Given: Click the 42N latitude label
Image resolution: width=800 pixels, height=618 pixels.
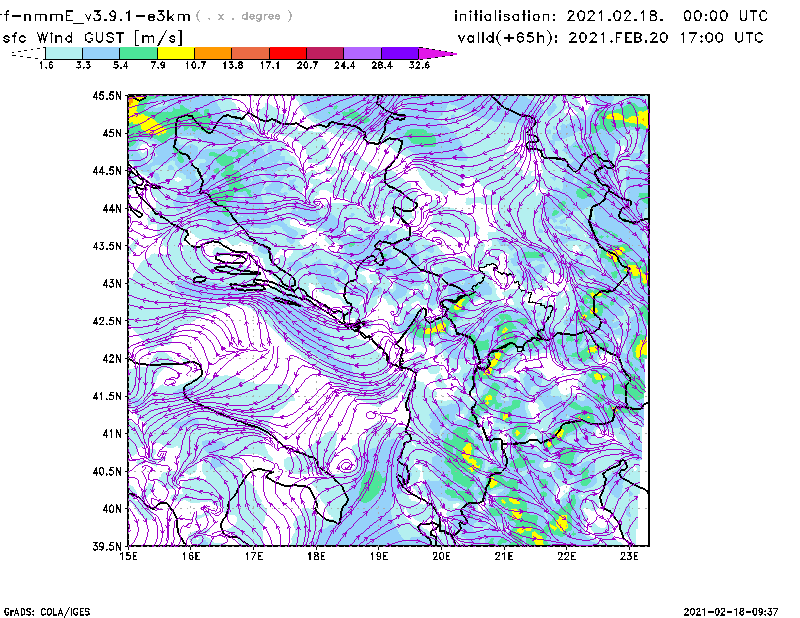Looking at the screenshot, I should point(112,358).
